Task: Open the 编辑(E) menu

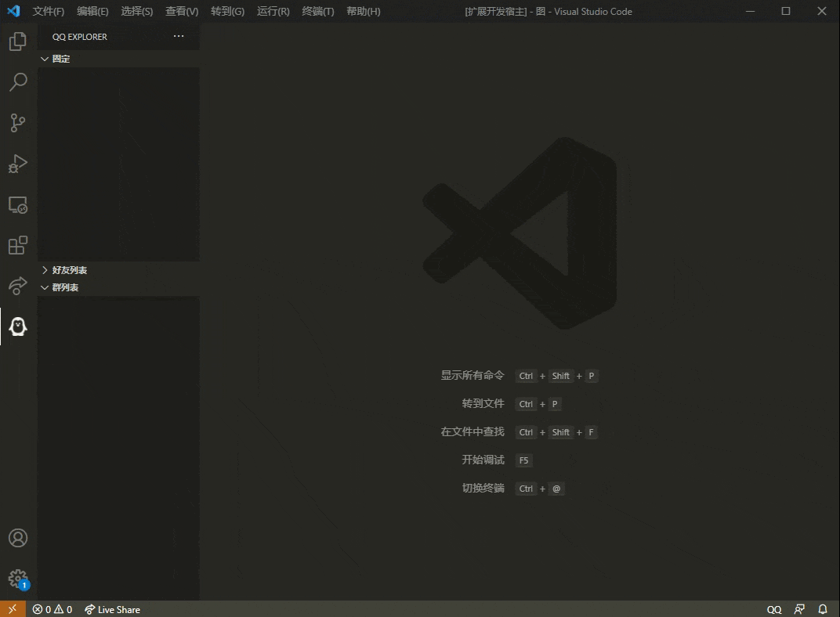Action: 92,11
